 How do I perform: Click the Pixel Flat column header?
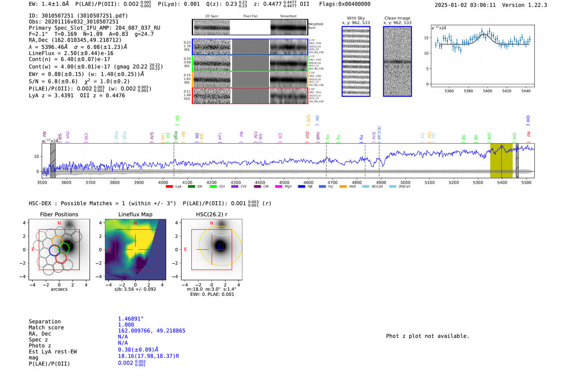coord(250,16)
